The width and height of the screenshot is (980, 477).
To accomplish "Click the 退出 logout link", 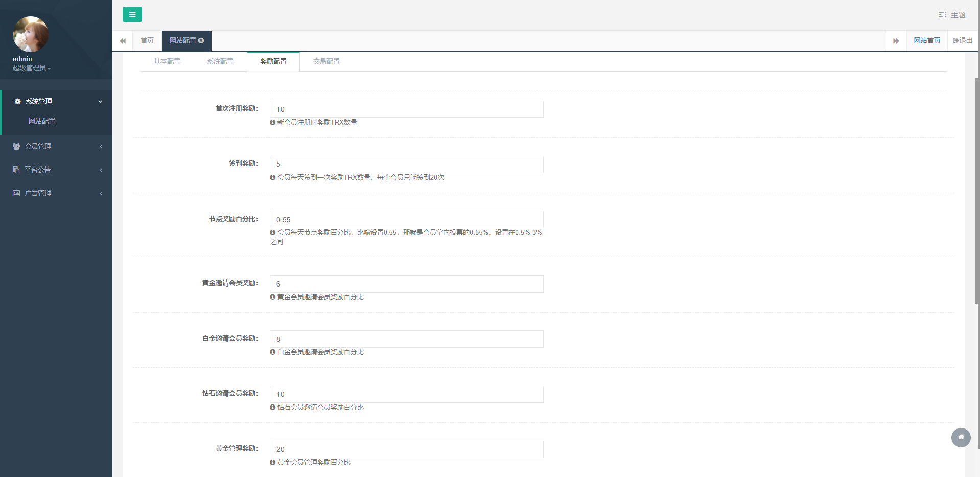I will coord(963,41).
